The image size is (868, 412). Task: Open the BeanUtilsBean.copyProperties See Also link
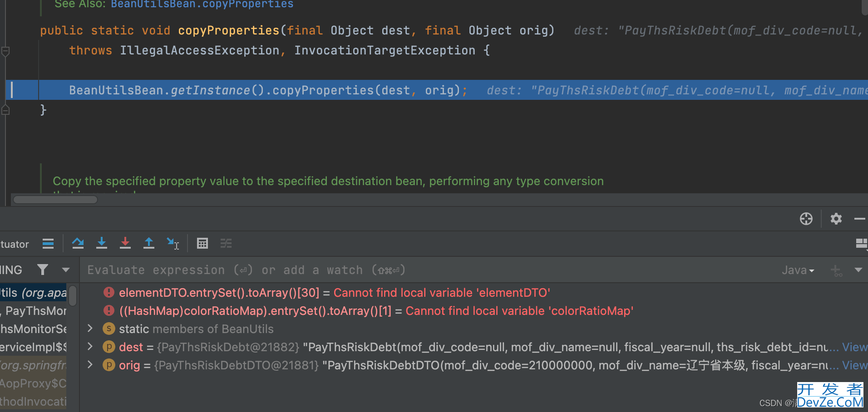(202, 4)
